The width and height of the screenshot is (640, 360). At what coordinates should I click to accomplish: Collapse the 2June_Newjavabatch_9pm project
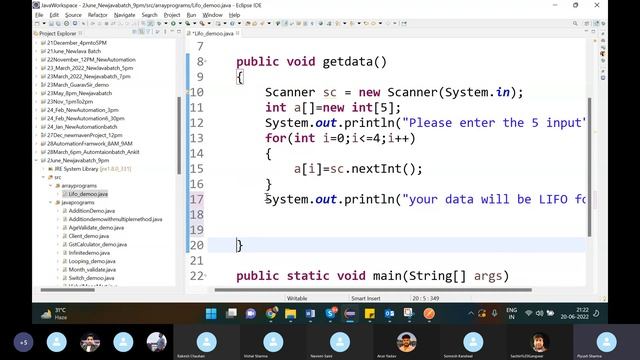coord(37,160)
